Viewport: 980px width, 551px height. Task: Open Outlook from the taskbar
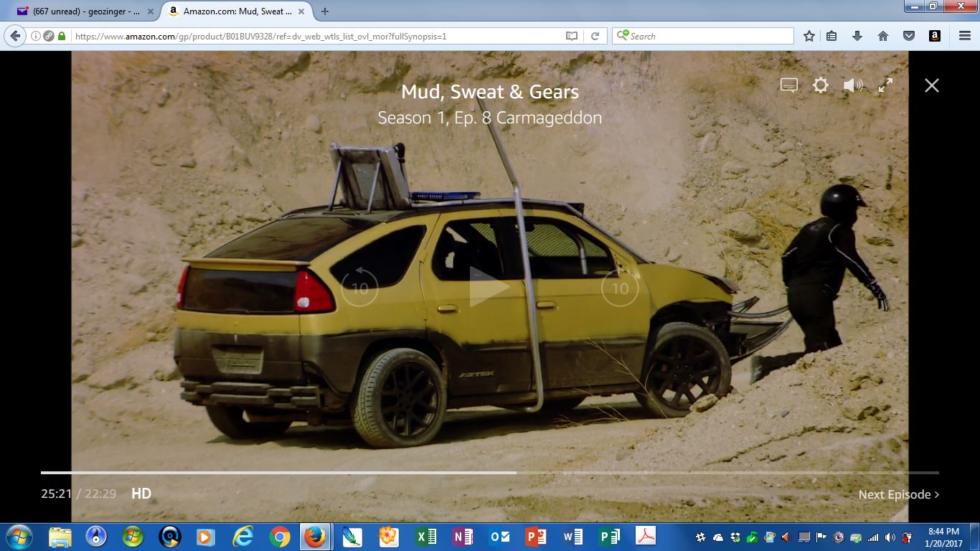[499, 537]
